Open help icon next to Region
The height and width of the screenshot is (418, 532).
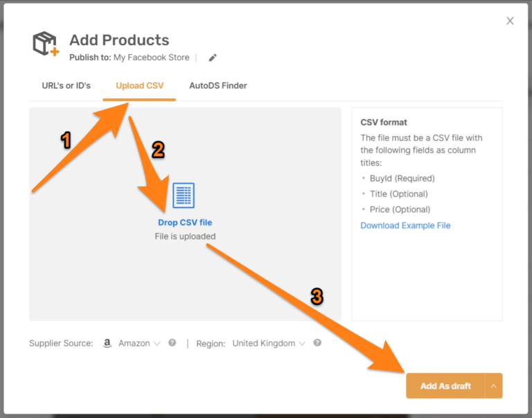[x=317, y=342]
